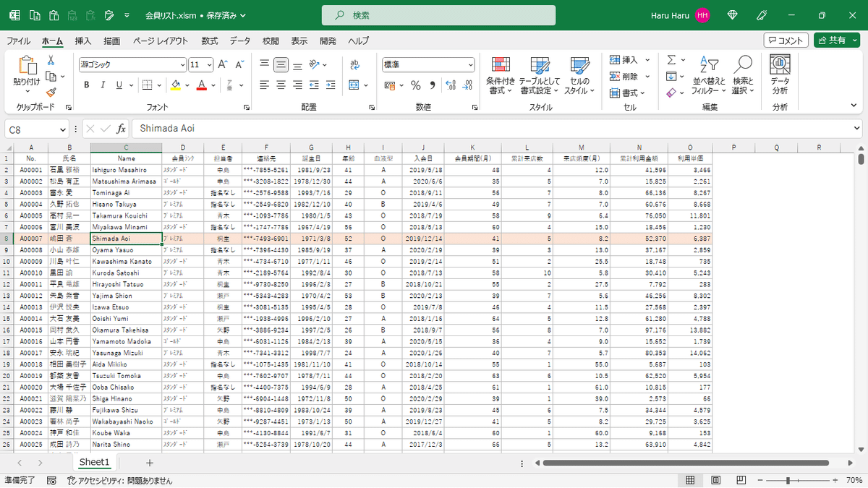Open the number format dropdown 標準

tap(471, 64)
